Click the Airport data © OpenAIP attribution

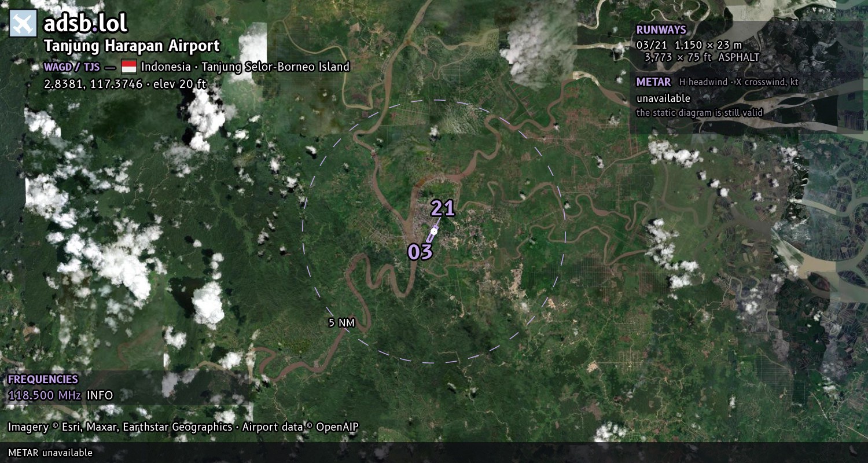300,427
